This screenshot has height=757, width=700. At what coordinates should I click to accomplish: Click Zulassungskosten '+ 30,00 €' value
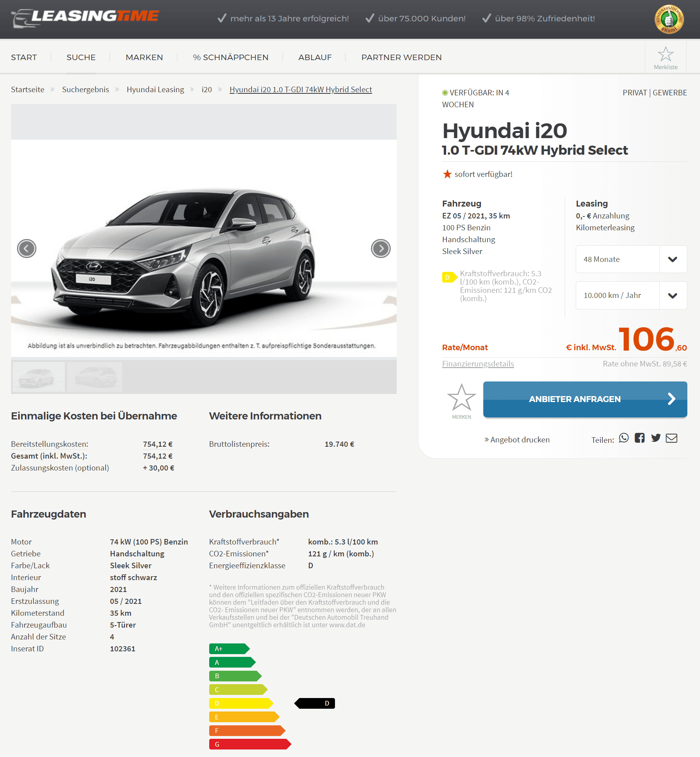click(x=159, y=468)
